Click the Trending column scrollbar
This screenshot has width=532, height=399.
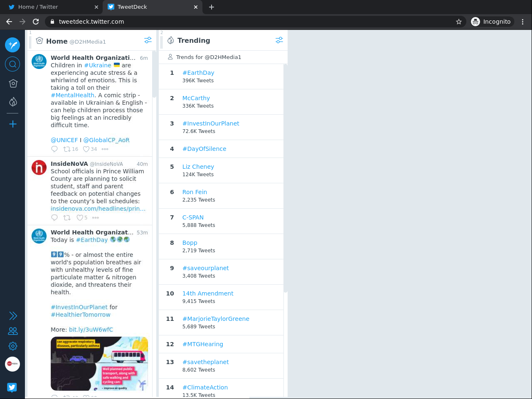[286, 178]
